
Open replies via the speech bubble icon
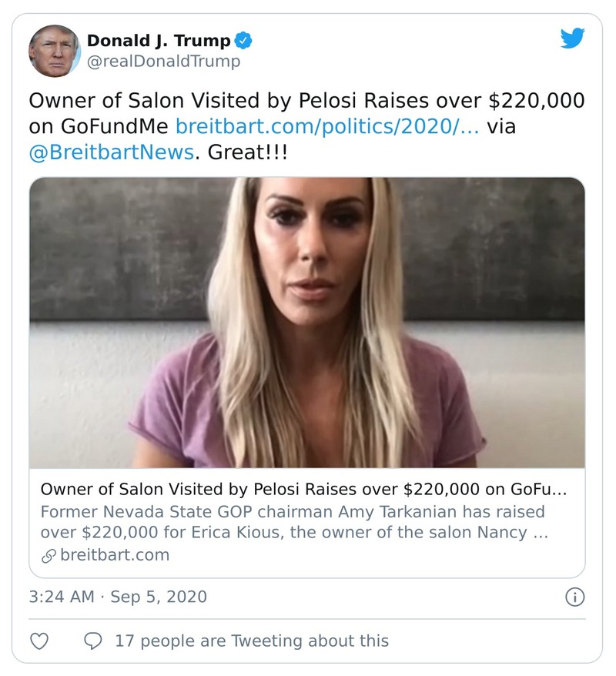[92, 639]
